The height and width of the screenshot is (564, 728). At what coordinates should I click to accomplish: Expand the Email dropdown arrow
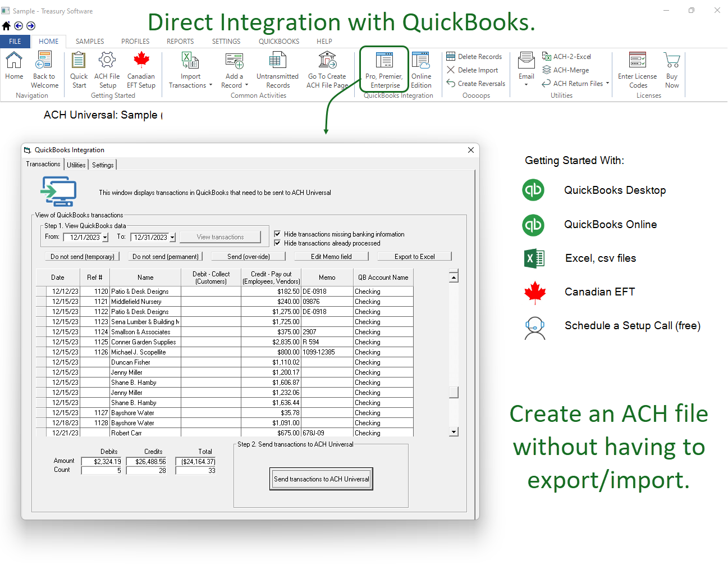pyautogui.click(x=526, y=85)
